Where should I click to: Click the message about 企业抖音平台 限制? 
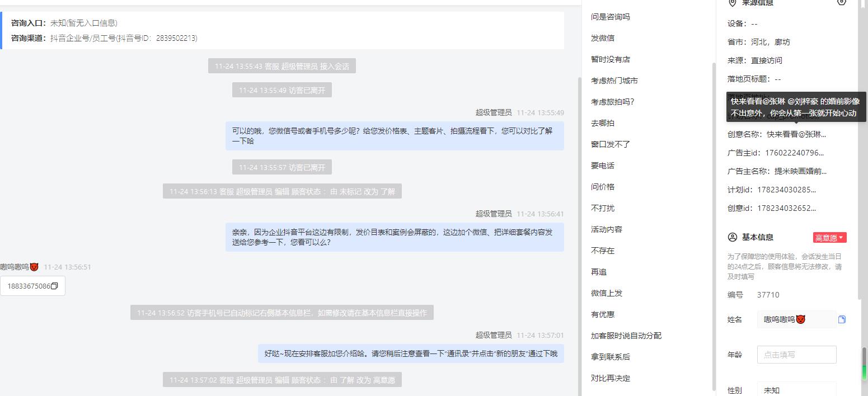(x=395, y=237)
